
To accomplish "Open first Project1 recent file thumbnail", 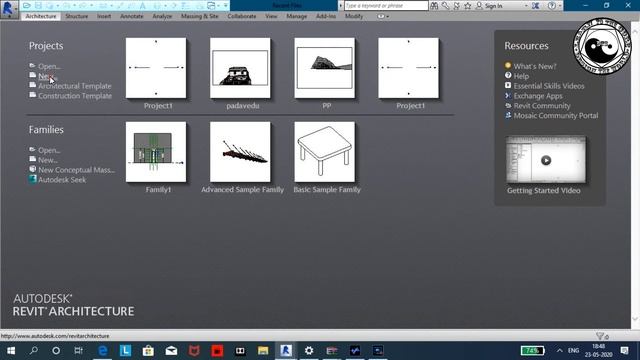I will [x=156, y=68].
